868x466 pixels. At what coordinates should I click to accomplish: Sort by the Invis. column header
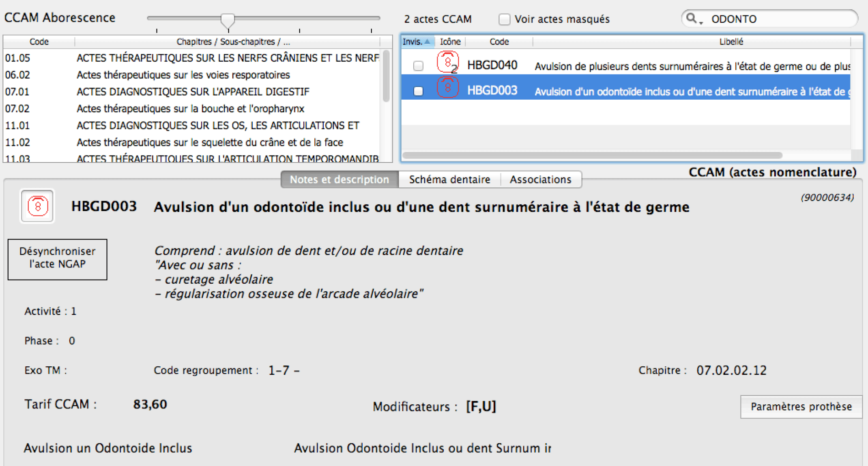[x=417, y=42]
